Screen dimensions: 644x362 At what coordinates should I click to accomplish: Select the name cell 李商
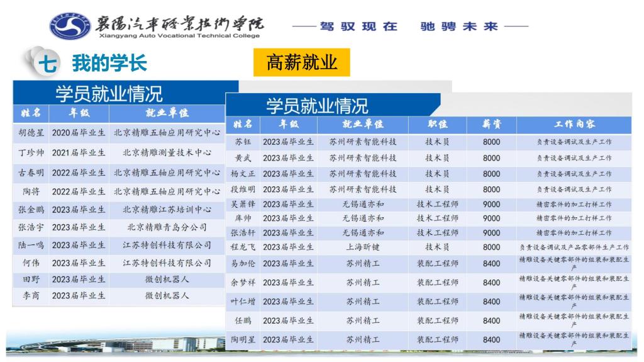[31, 295]
